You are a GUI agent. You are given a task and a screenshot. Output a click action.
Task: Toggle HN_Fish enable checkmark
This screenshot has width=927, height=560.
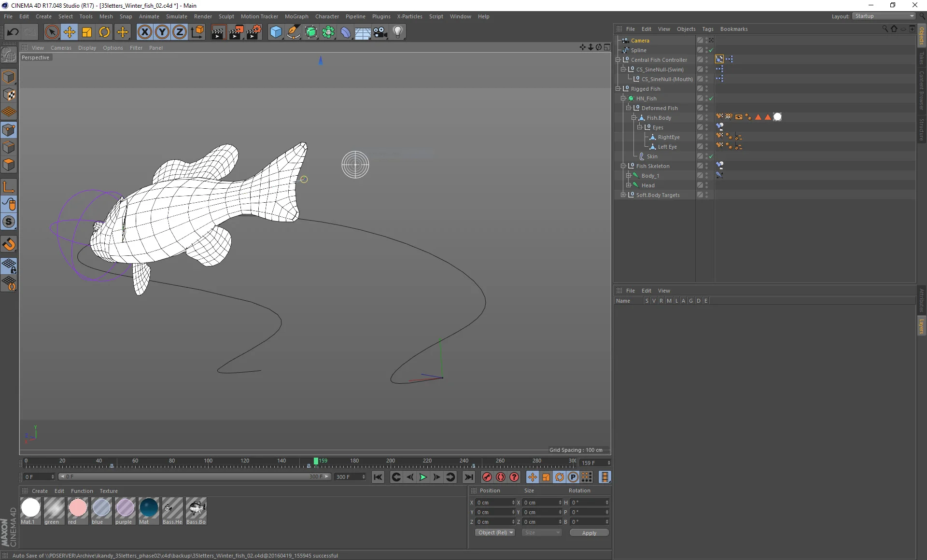point(711,98)
